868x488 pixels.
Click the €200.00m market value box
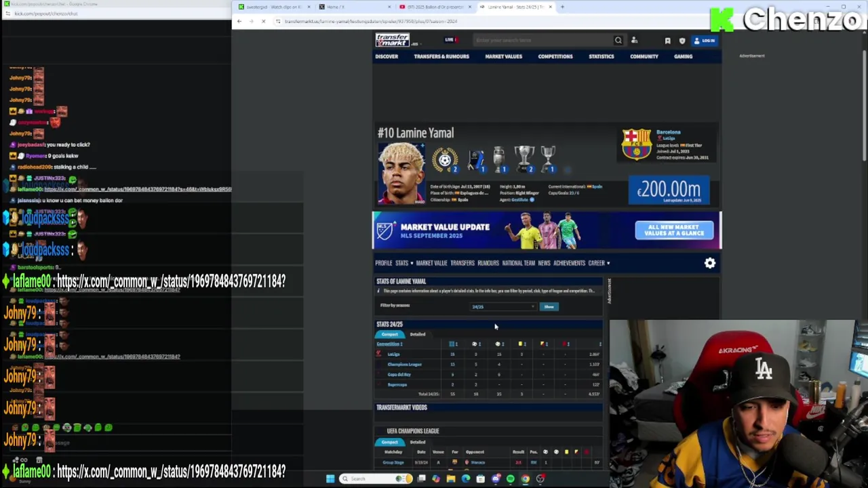[669, 190]
